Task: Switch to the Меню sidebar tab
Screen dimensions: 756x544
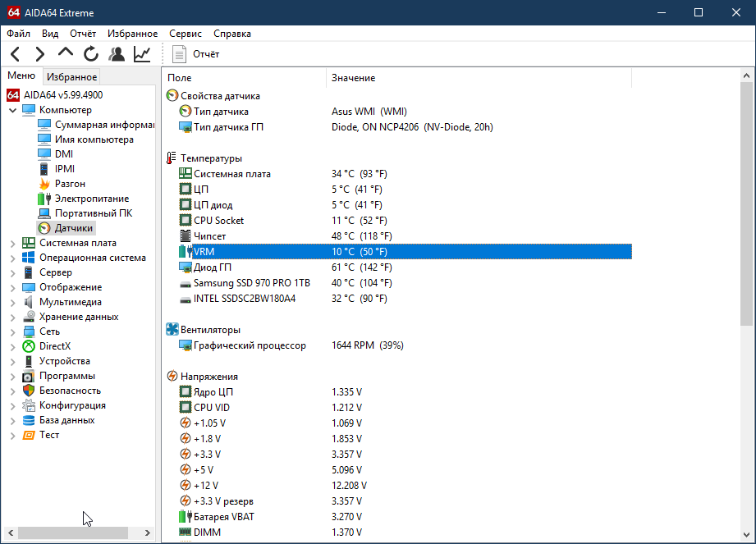Action: (x=21, y=75)
